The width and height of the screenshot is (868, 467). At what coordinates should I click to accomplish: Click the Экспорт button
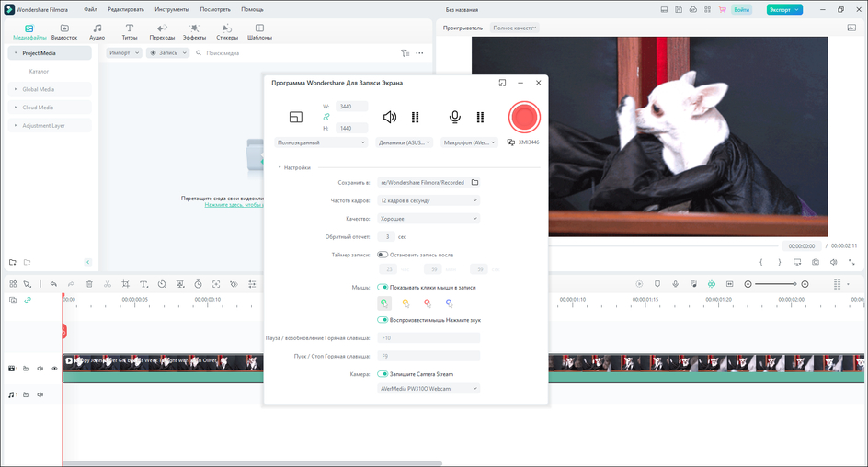point(784,9)
